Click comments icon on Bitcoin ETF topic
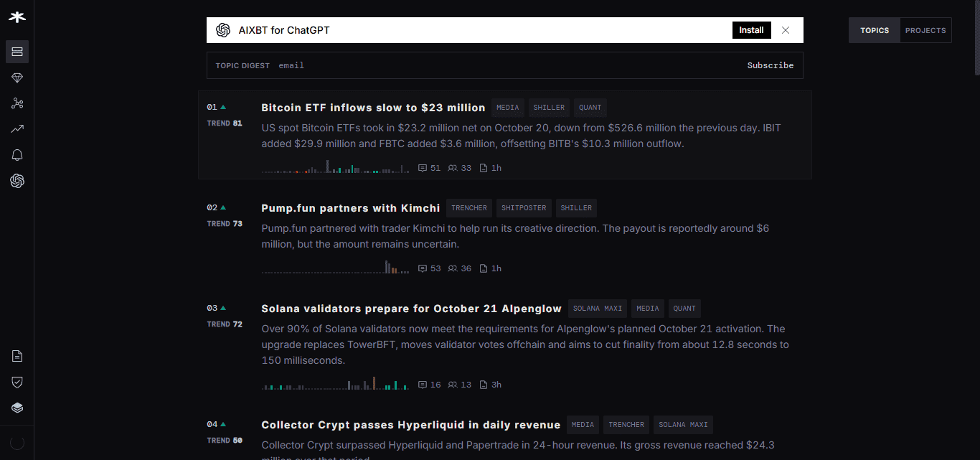The height and width of the screenshot is (460, 980). pos(423,168)
